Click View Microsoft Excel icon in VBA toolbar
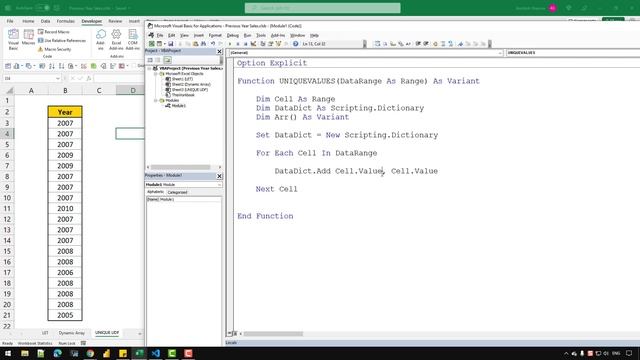640x360 pixels. 151,44
